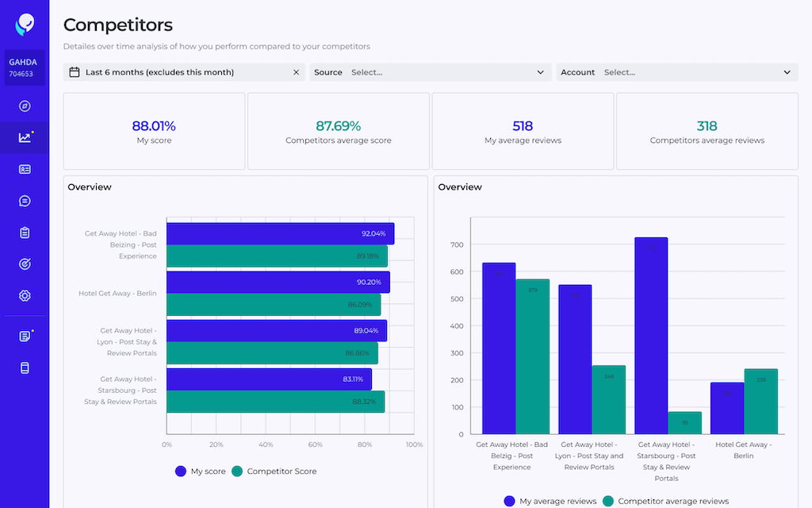Click the 92.04% Bad Belzig score bar
The width and height of the screenshot is (812, 508).
pyautogui.click(x=280, y=234)
